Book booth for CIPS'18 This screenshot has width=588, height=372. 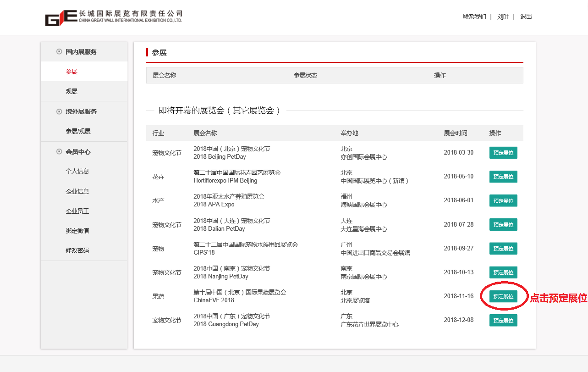503,249
